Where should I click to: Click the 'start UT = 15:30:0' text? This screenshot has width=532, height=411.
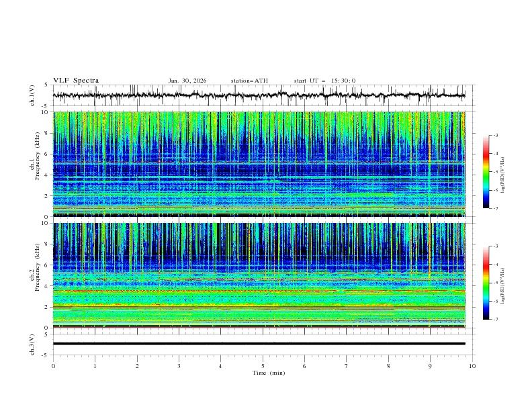[324, 81]
